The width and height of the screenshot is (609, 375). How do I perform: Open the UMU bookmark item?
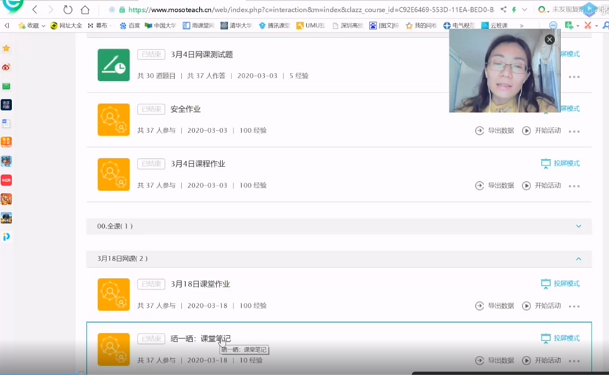(310, 26)
